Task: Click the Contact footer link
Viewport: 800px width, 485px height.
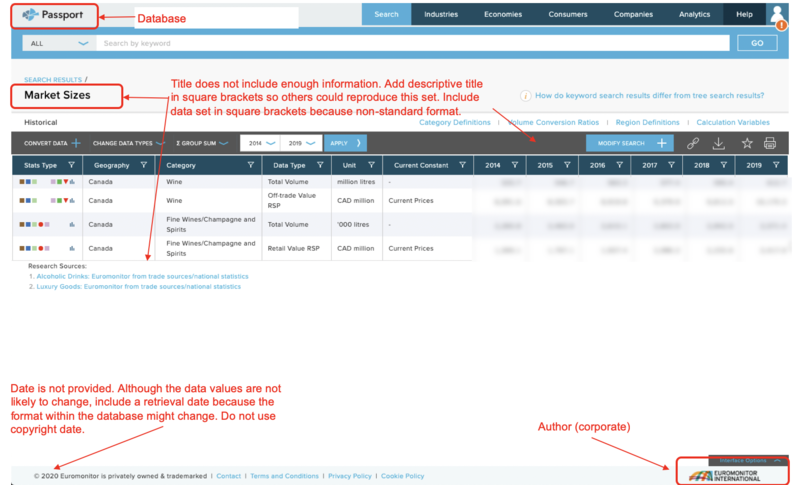Action: pyautogui.click(x=229, y=476)
